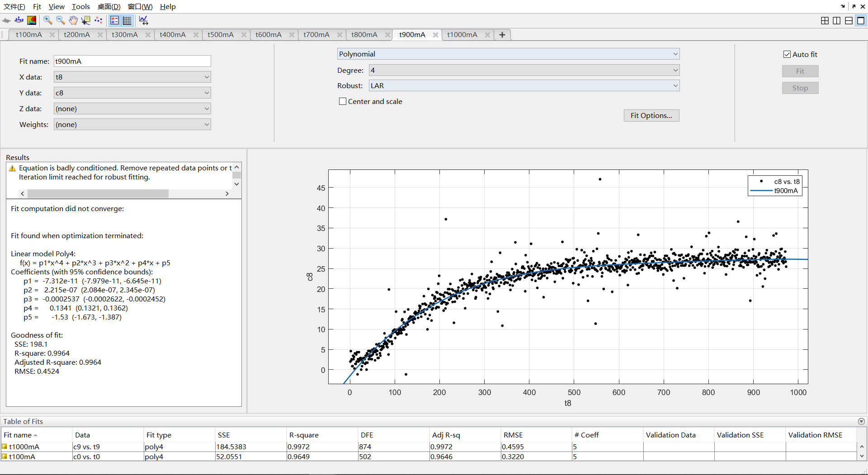
Task: Switch to top-bottom tile layout
Action: [x=849, y=20]
